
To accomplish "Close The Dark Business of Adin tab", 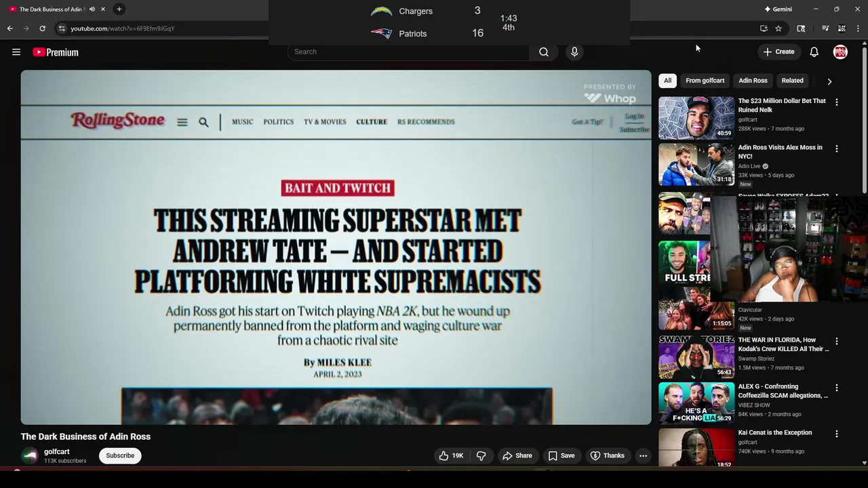I will (x=103, y=9).
